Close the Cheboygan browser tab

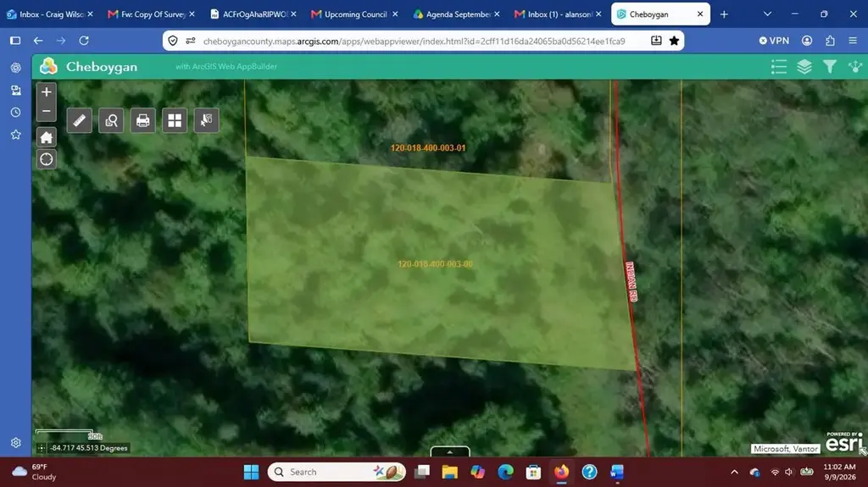(x=699, y=14)
